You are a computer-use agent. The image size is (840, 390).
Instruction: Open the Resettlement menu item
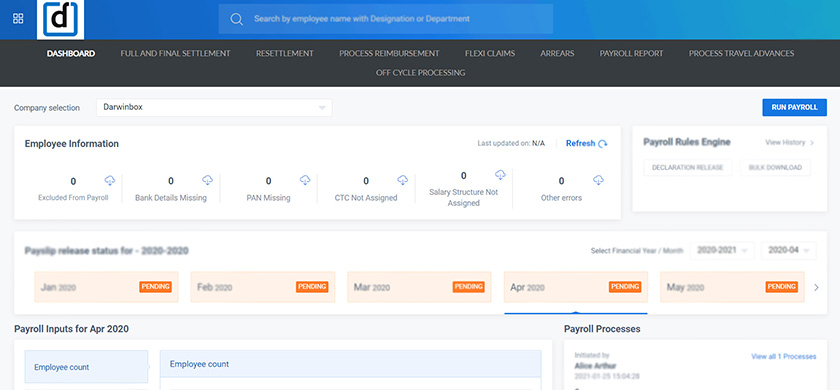click(284, 54)
